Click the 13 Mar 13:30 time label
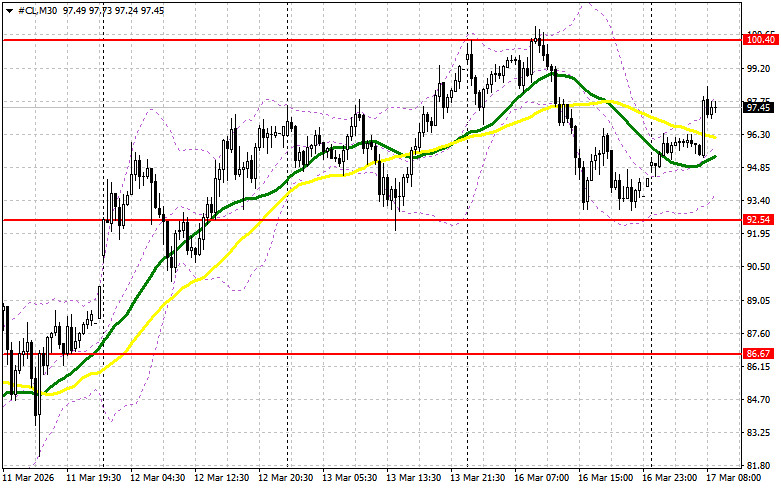The image size is (781, 489). pos(413,478)
